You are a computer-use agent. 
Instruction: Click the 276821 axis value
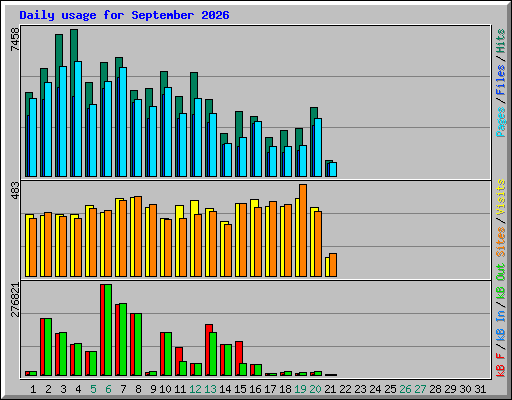(x=15, y=299)
